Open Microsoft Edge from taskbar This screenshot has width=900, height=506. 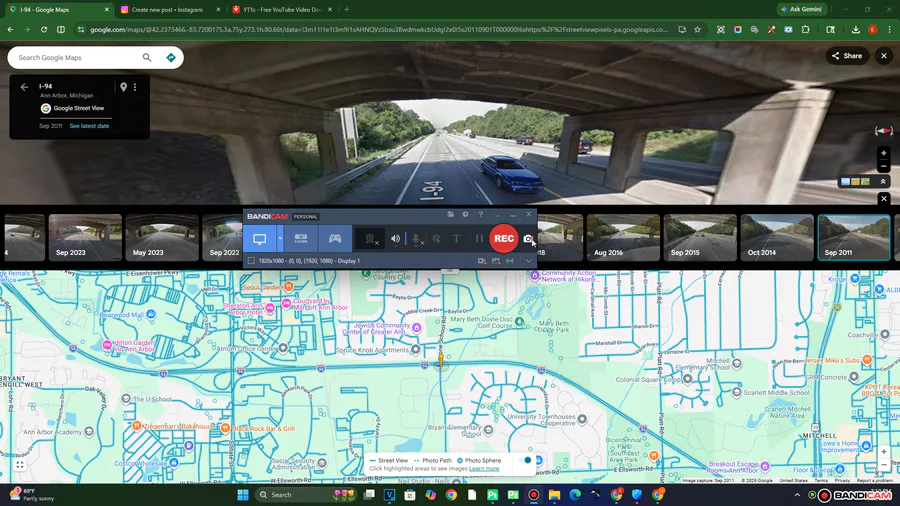(575, 495)
